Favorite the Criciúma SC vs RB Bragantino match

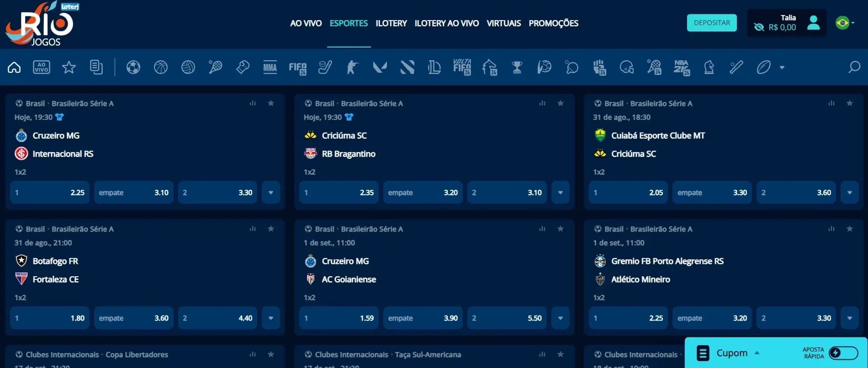click(x=561, y=103)
